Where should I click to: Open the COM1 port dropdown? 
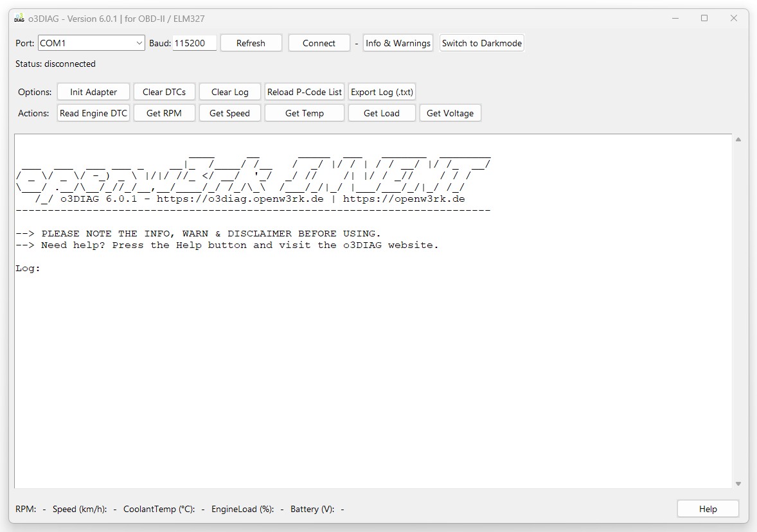(91, 43)
